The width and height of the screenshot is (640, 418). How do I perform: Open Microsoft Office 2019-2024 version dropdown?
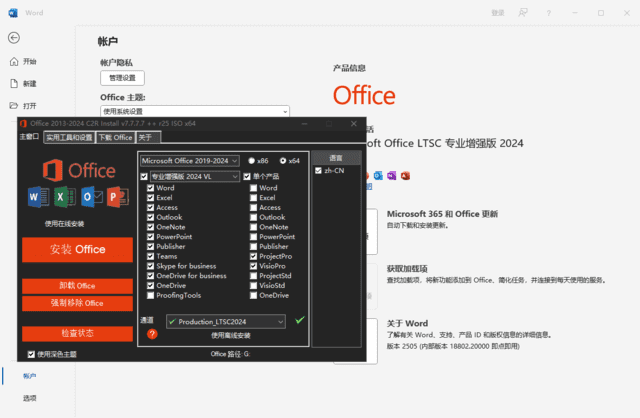pos(190,161)
